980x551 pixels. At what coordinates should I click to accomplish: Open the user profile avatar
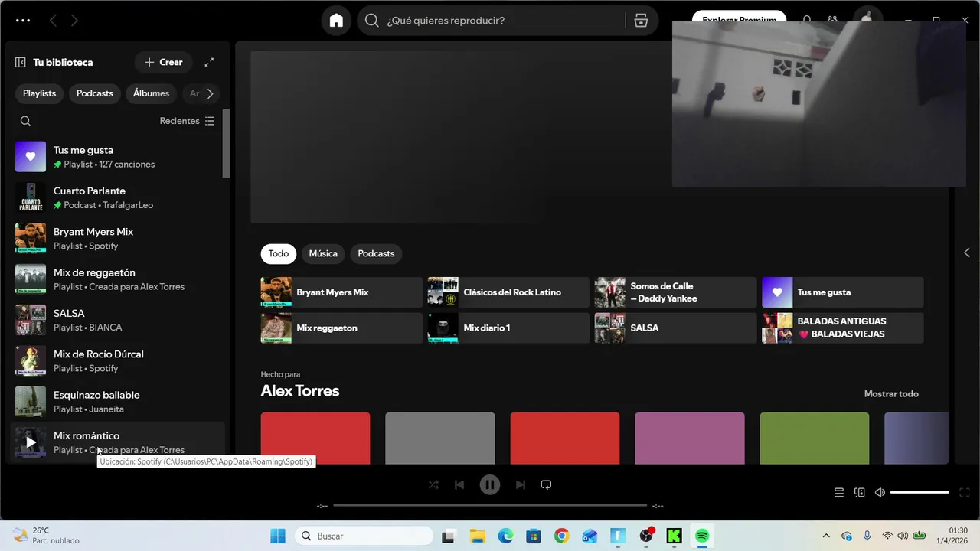[867, 17]
